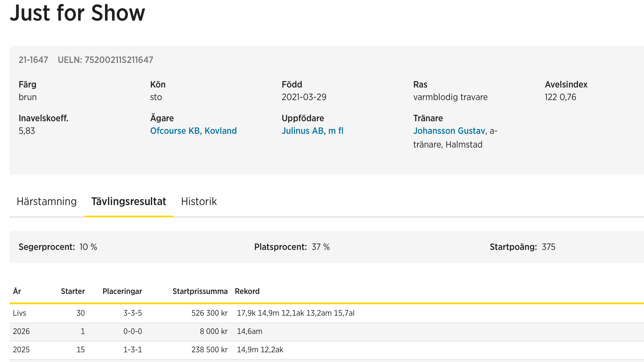Click the Just for Show page heading
Viewport: 644px width, 362px height.
coord(77,13)
